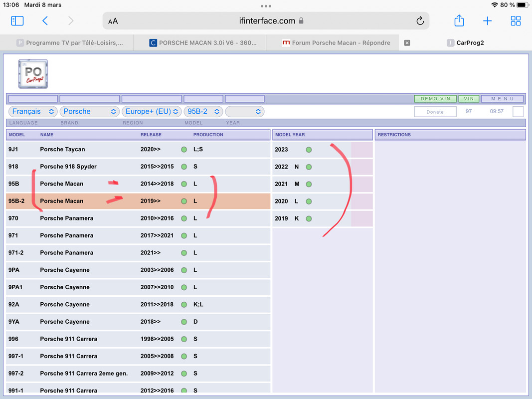This screenshot has height=399, width=532.
Task: Open the AA reader text-size menu
Action: (x=113, y=21)
